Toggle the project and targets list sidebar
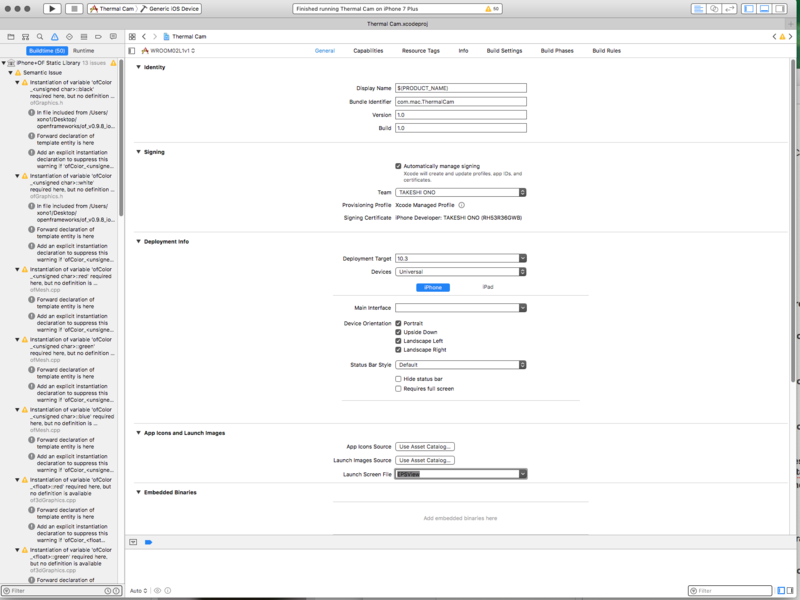Viewport: 800px width, 600px height. (x=132, y=51)
